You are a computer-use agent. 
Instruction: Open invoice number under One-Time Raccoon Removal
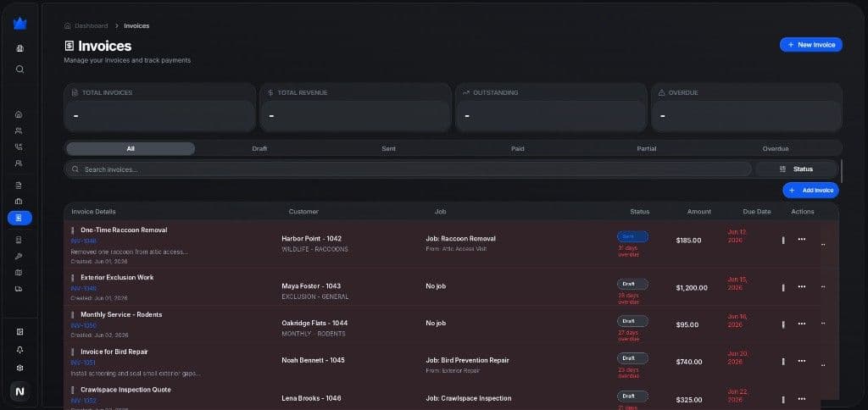coord(84,241)
